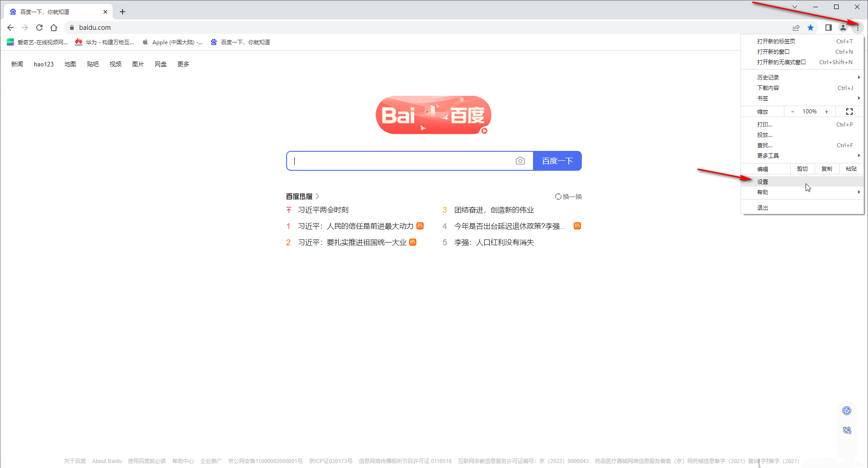Reload the baidu.com page
The height and width of the screenshot is (468, 868).
39,28
